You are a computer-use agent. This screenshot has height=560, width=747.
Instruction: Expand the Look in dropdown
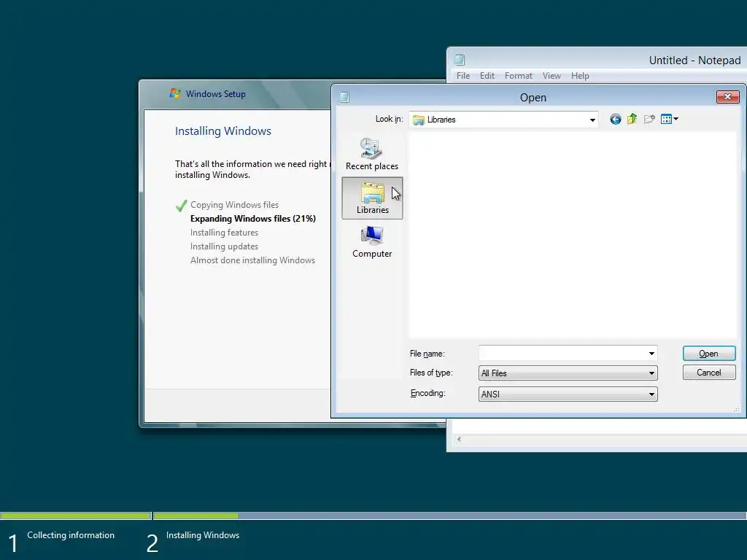coord(592,120)
